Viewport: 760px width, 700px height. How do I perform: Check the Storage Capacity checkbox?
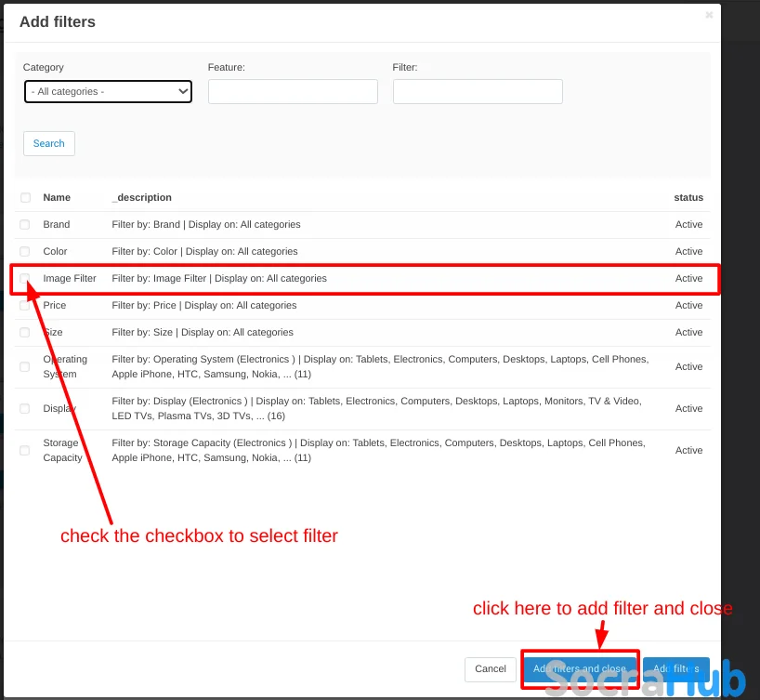(25, 451)
